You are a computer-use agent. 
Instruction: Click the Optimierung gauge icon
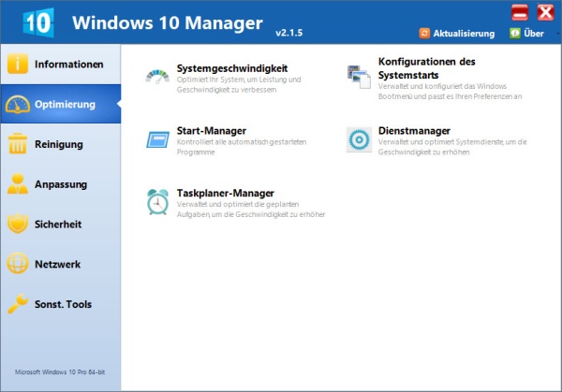pyautogui.click(x=17, y=104)
